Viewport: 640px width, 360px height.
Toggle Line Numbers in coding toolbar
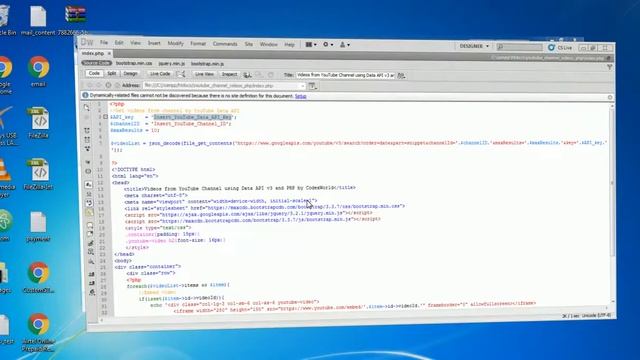pyautogui.click(x=89, y=185)
